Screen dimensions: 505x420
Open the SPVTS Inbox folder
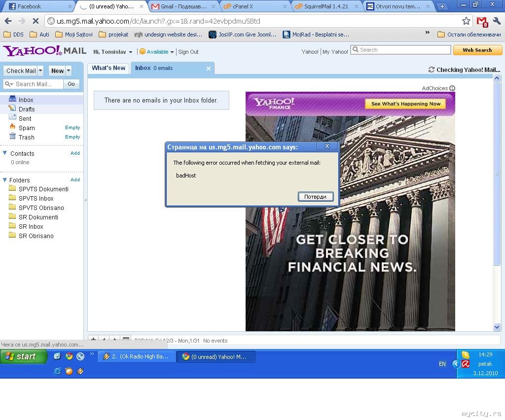click(x=36, y=199)
